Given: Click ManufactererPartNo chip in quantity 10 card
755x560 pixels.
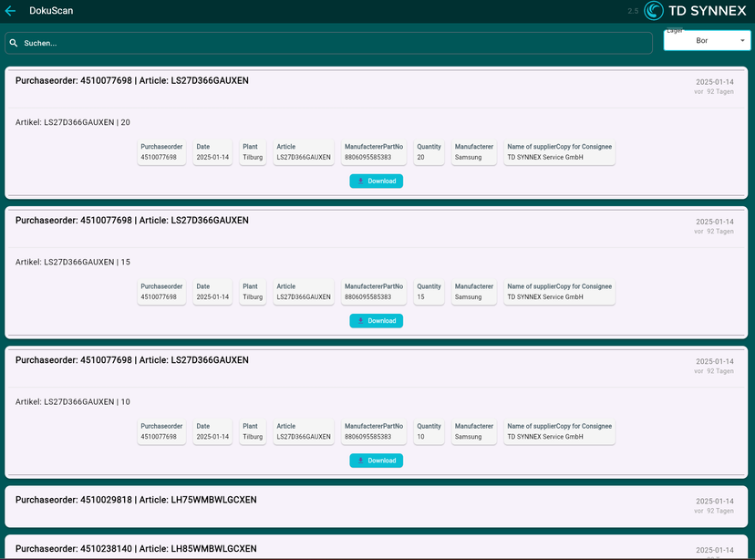Looking at the screenshot, I should [x=374, y=431].
